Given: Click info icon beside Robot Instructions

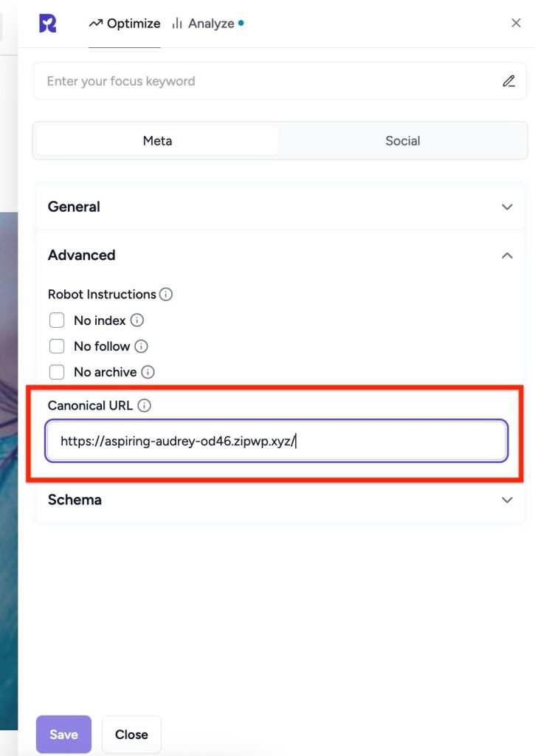Looking at the screenshot, I should [x=166, y=295].
